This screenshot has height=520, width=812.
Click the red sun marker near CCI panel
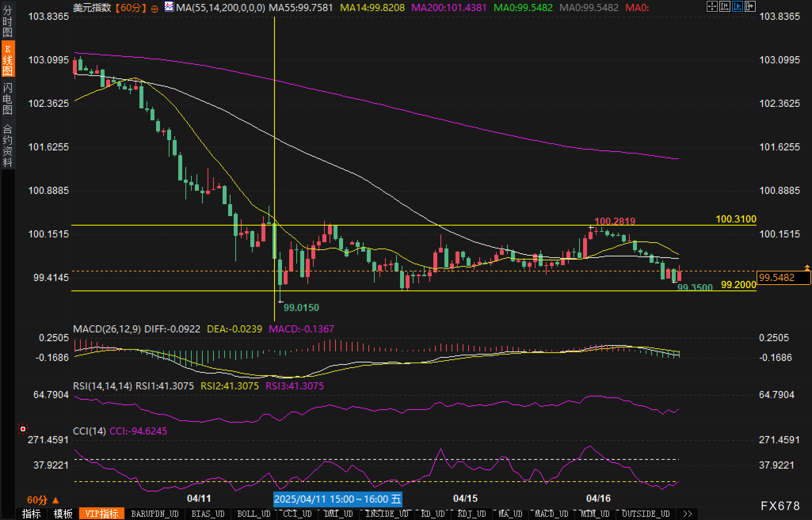tap(23, 429)
